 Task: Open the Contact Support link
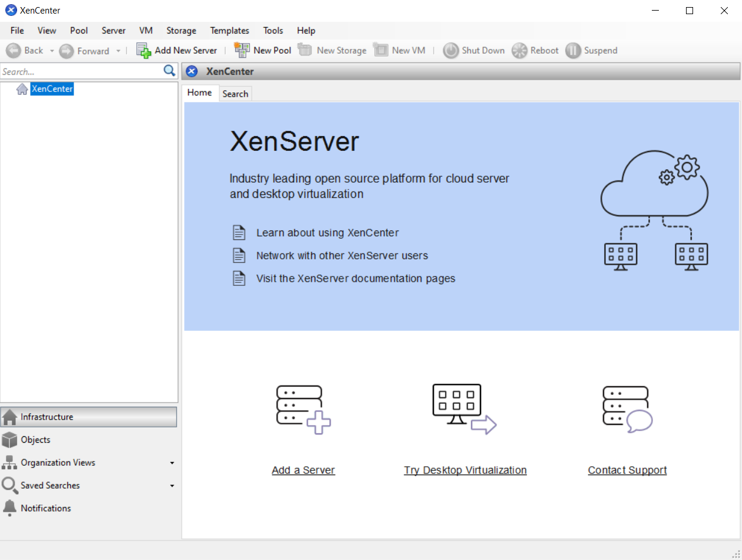[x=626, y=470]
